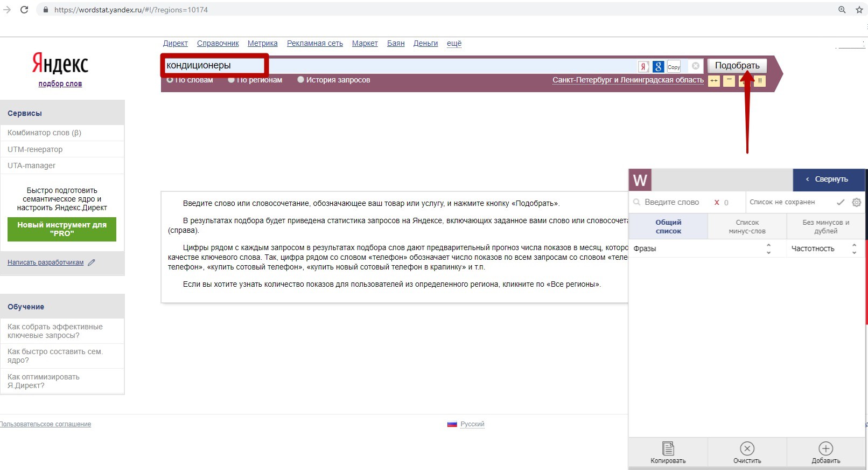868x470 pixels.
Task: Switch to the Общий список tab
Action: (x=668, y=226)
